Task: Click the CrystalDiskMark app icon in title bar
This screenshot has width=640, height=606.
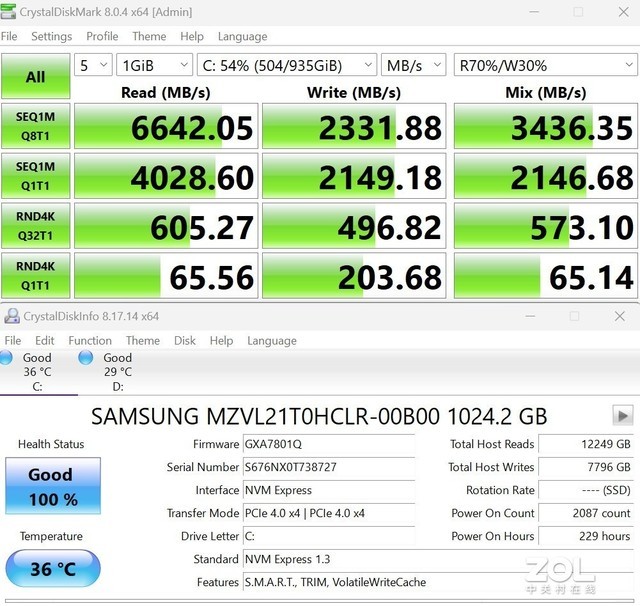Action: click(x=11, y=12)
